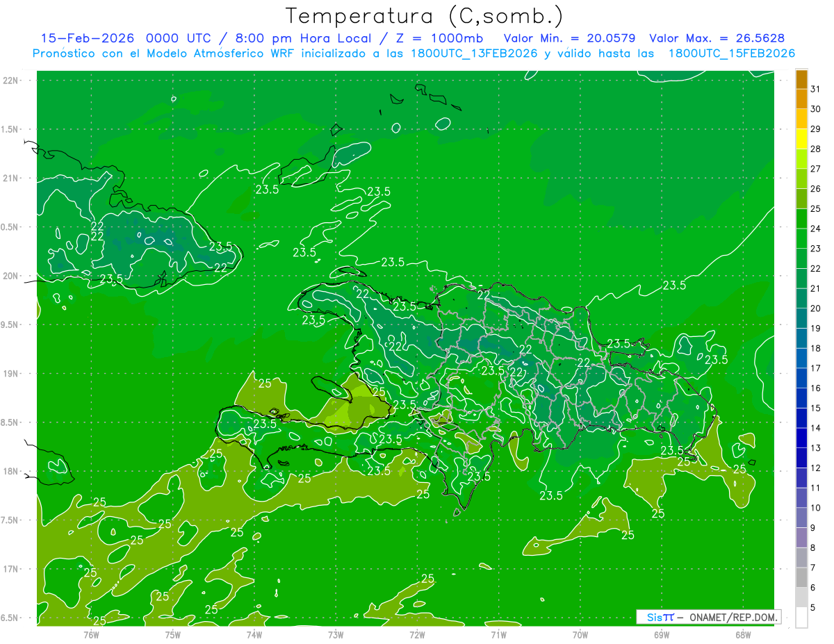Click the "20N" latitude axis label
Screen dimensions: 834x644
[11, 276]
